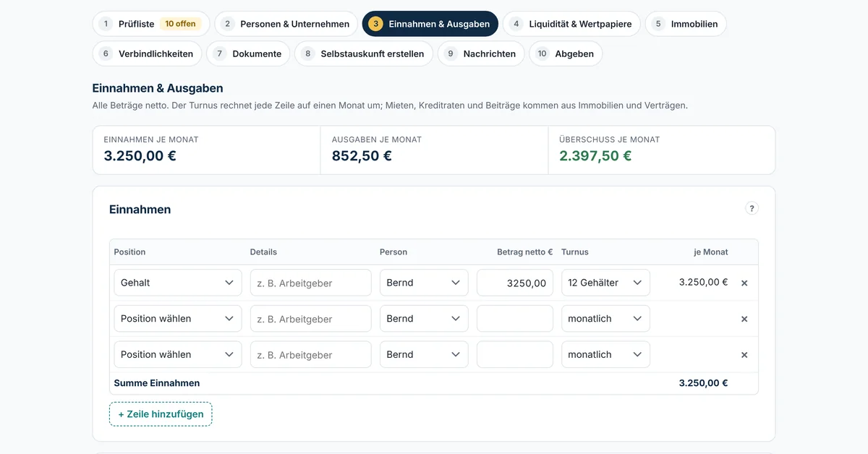The height and width of the screenshot is (454, 868).
Task: Click Ausgaben je Monat value 852,50 €
Action: click(362, 155)
